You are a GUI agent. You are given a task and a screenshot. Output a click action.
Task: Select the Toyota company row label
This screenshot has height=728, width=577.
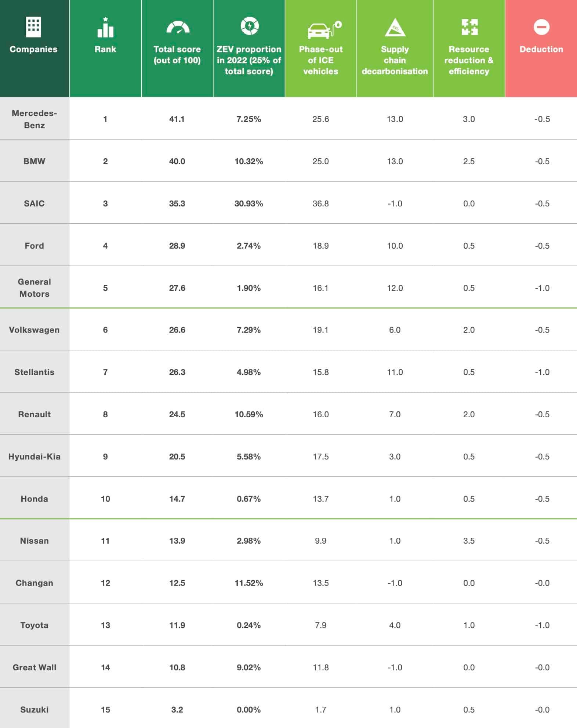(x=35, y=625)
